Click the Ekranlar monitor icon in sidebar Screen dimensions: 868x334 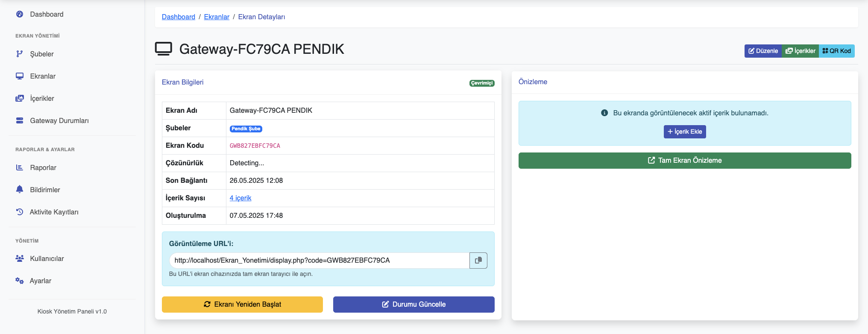tap(20, 76)
